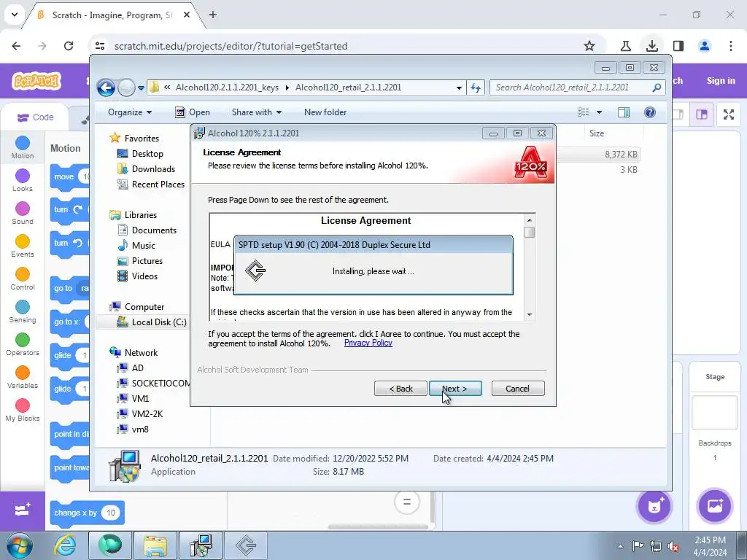Screen dimensions: 747x560
Task: Click the license agreement scrollbar thumb
Action: (x=530, y=233)
